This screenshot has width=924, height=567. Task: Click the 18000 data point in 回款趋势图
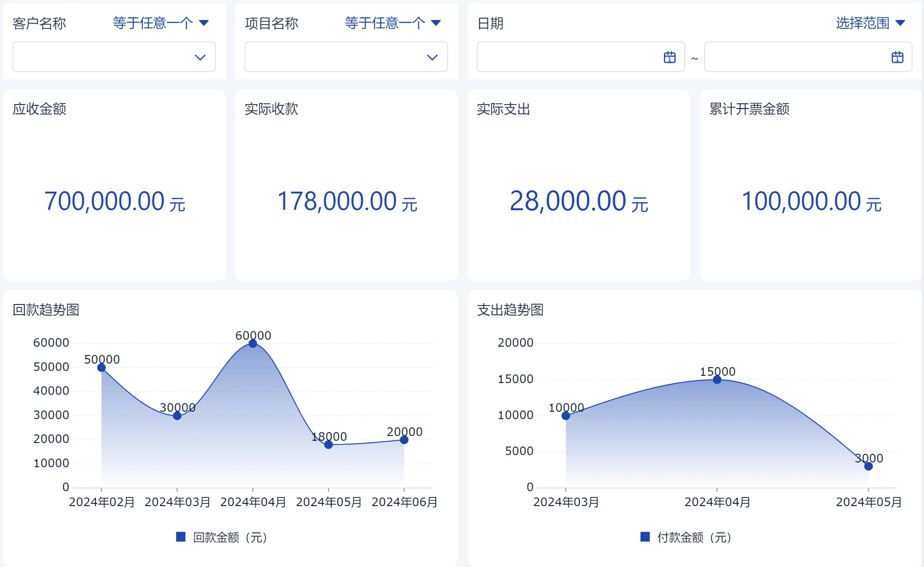point(328,444)
